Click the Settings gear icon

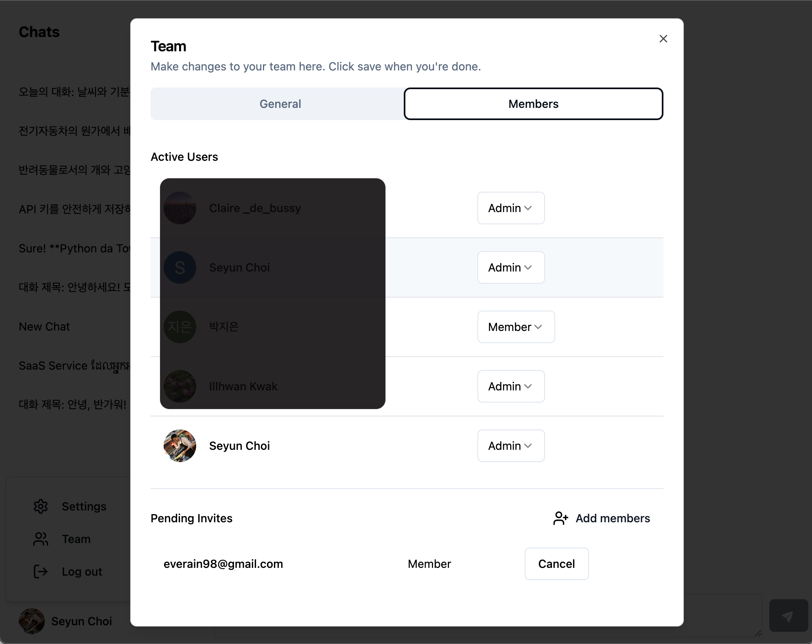[x=41, y=506]
